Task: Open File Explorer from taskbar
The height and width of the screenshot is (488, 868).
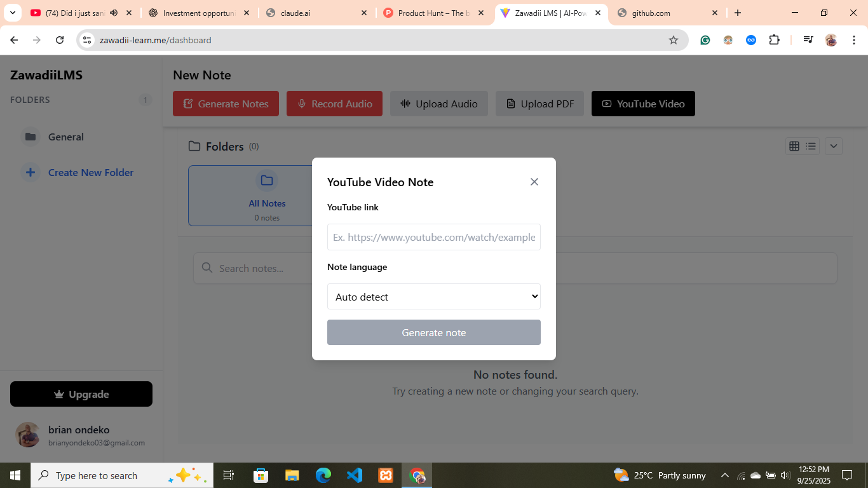Action: (292, 475)
